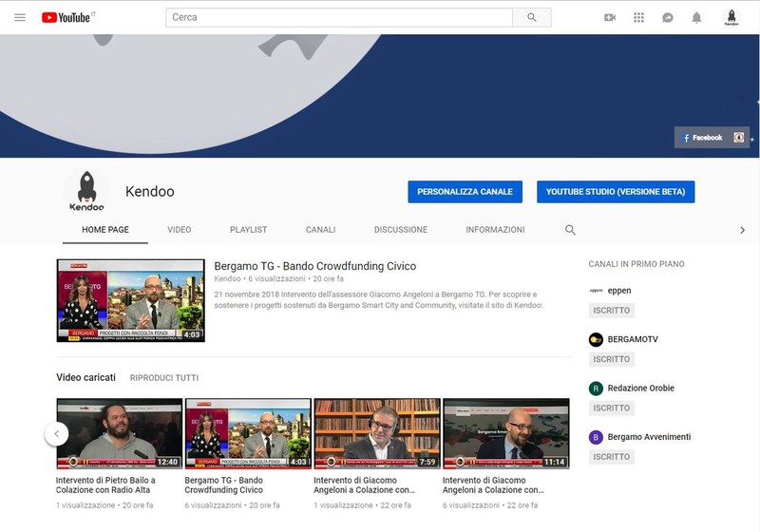
Task: Open the account avatar menu
Action: 731,17
